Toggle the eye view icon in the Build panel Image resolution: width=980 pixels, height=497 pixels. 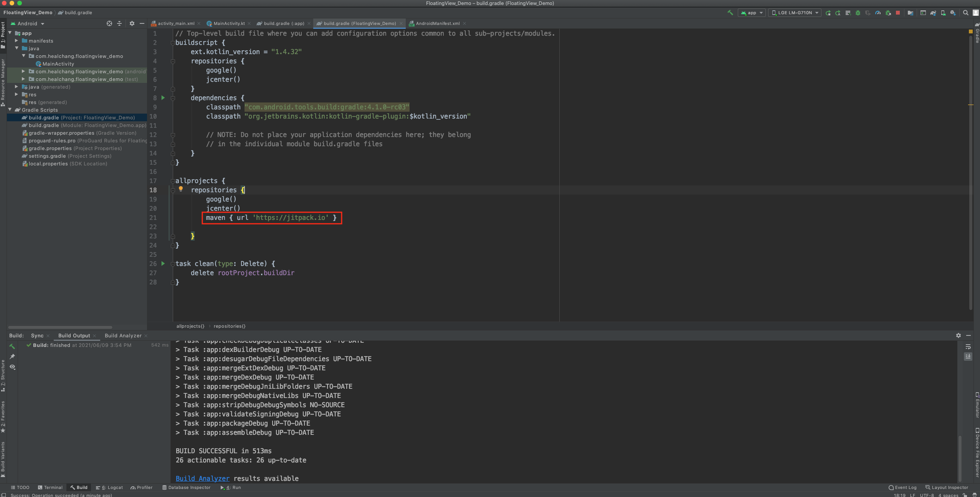point(13,367)
